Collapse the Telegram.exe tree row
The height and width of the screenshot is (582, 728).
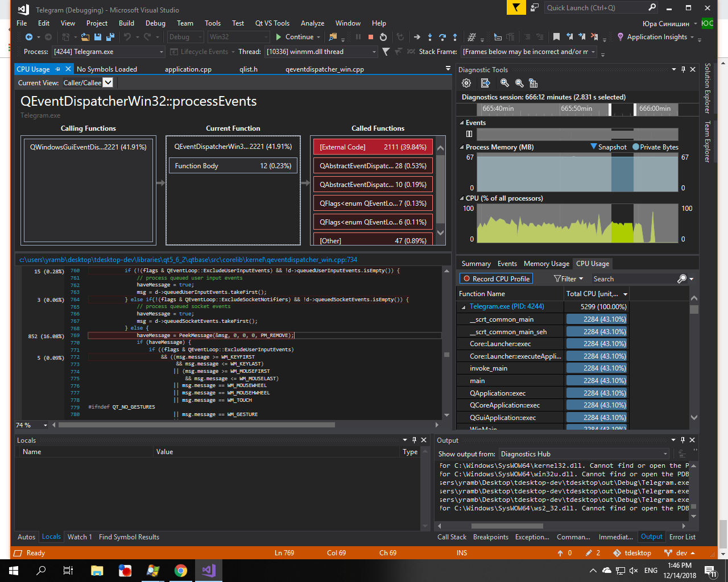coord(464,307)
